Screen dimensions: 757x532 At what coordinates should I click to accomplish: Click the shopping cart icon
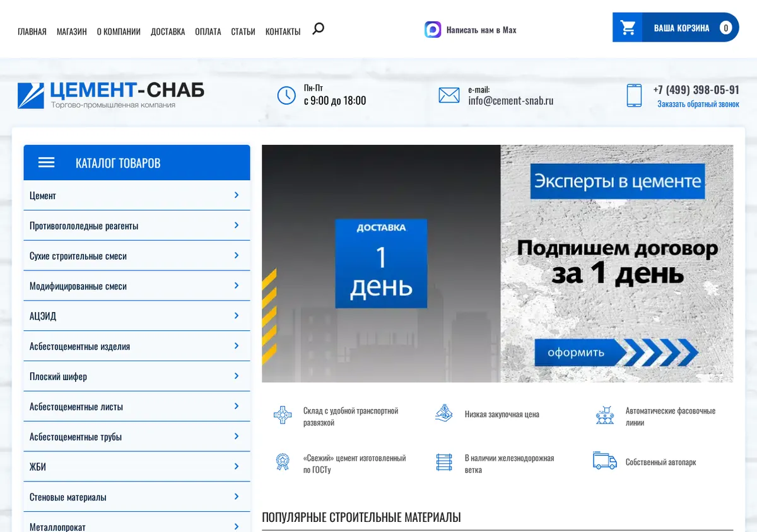tap(628, 28)
